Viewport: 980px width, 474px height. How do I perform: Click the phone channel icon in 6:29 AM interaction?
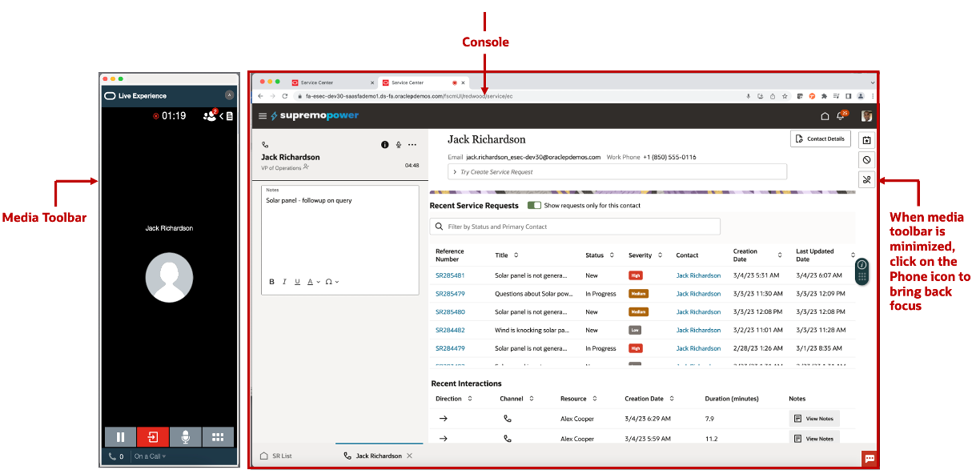click(x=507, y=419)
